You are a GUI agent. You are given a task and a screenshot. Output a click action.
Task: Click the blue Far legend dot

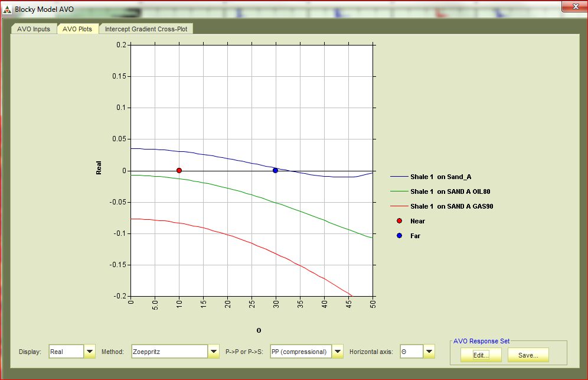click(x=400, y=236)
